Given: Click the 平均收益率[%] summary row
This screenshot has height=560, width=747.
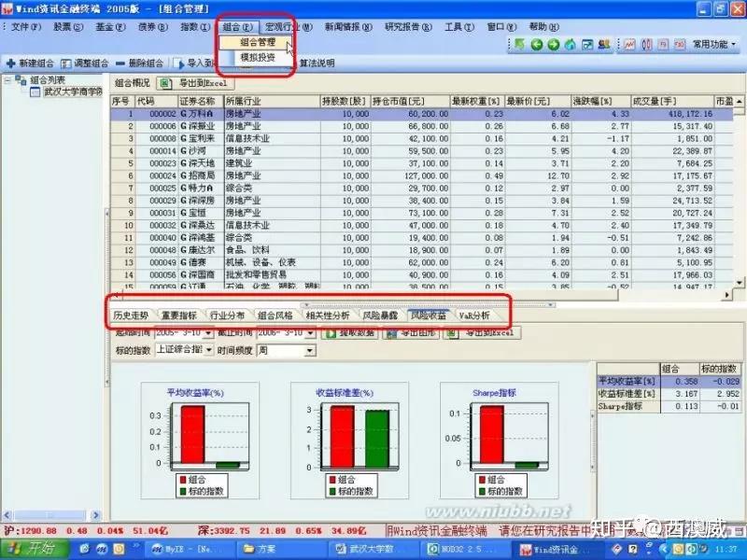Looking at the screenshot, I should click(x=669, y=382).
